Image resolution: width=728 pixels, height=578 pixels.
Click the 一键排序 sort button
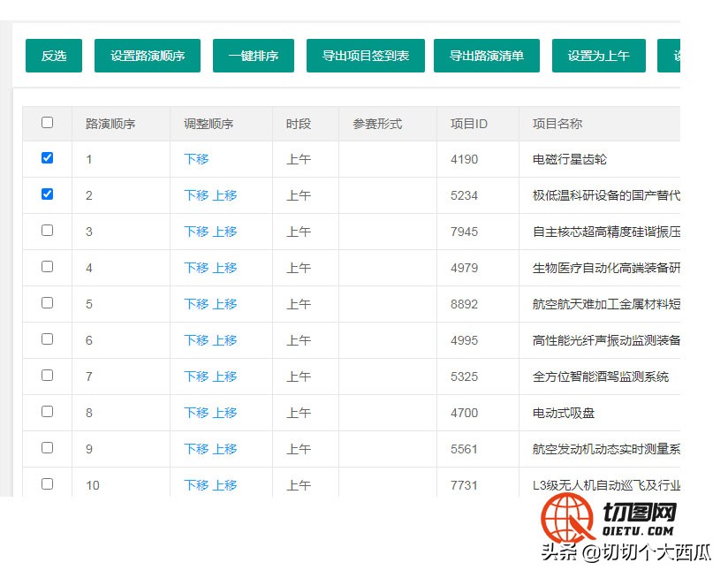pos(253,55)
